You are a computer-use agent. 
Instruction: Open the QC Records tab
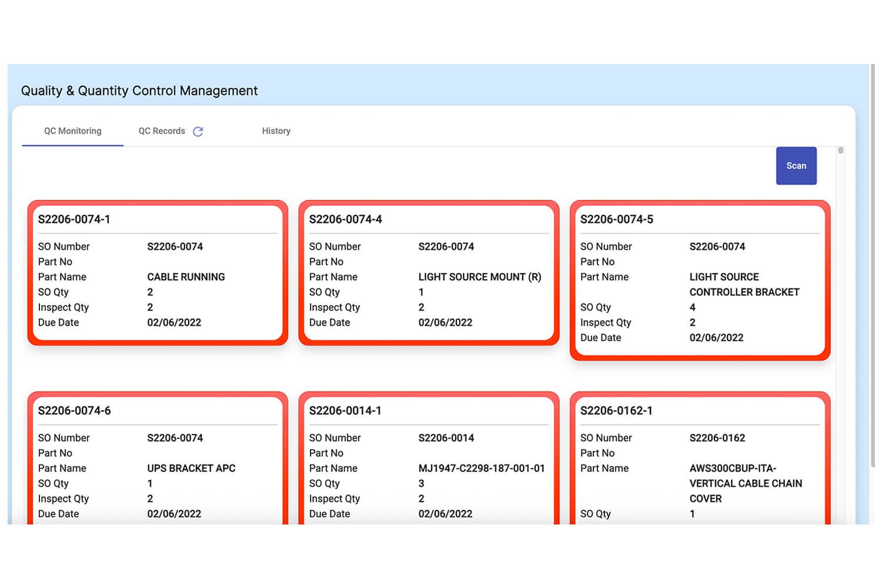(x=162, y=131)
